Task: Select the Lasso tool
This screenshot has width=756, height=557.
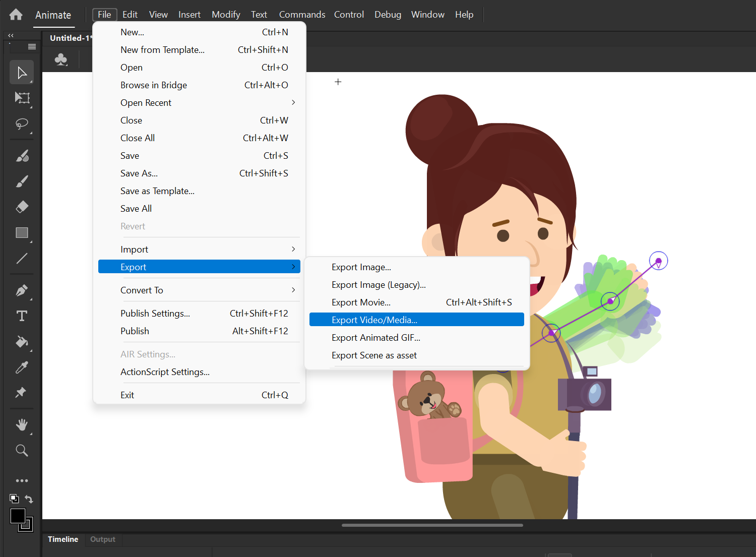Action: click(x=22, y=125)
